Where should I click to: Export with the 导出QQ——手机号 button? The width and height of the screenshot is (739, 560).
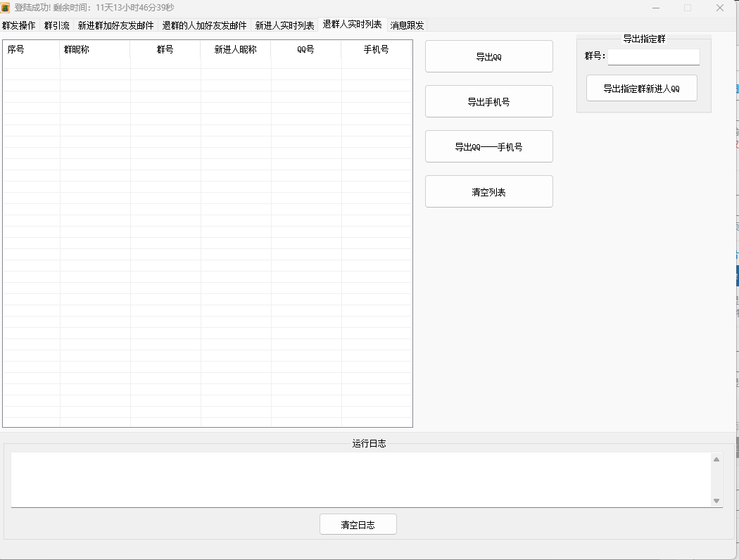tap(488, 146)
